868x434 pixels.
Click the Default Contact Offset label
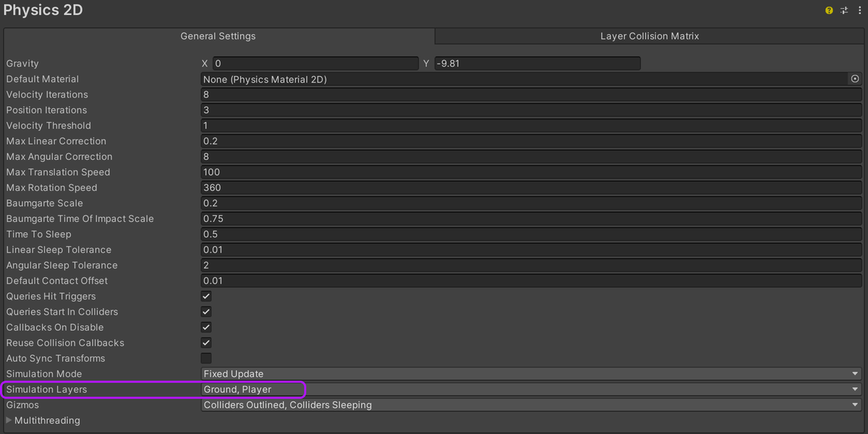pos(57,281)
